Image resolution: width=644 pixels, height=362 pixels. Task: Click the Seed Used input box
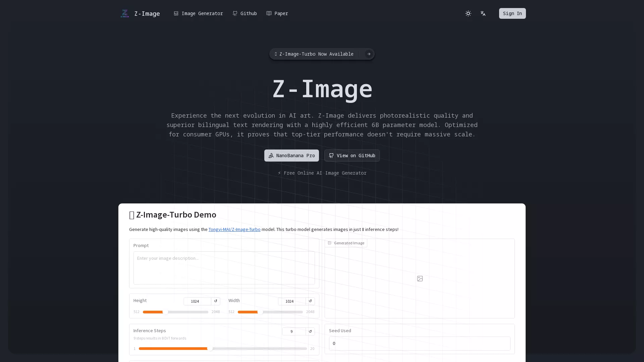point(419,343)
